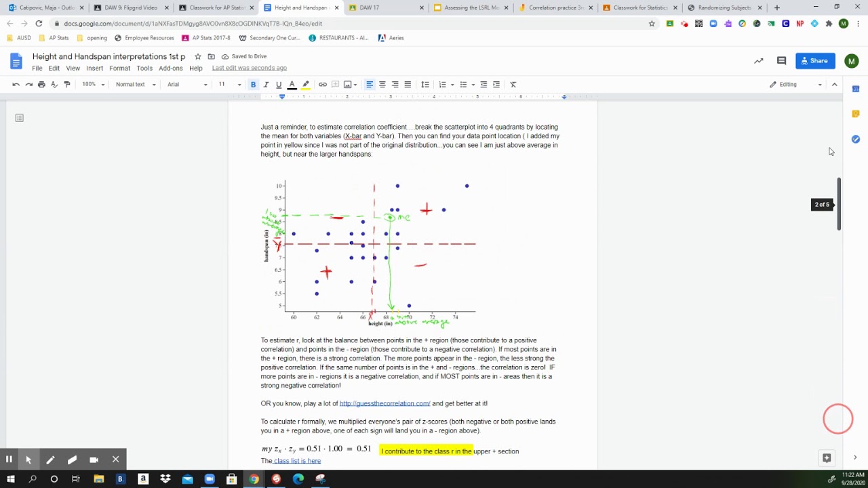868x488 pixels.
Task: Pause the screen recording
Action: 9,459
